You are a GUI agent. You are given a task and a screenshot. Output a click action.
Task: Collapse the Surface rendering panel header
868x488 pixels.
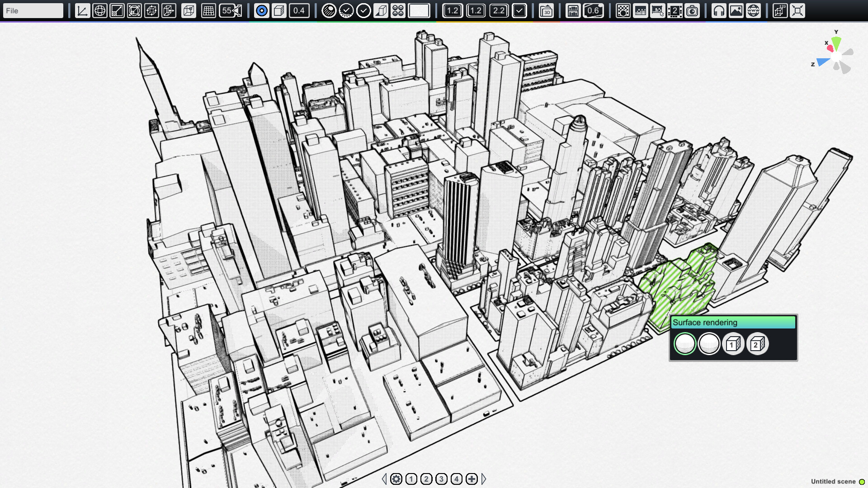pyautogui.click(x=731, y=323)
